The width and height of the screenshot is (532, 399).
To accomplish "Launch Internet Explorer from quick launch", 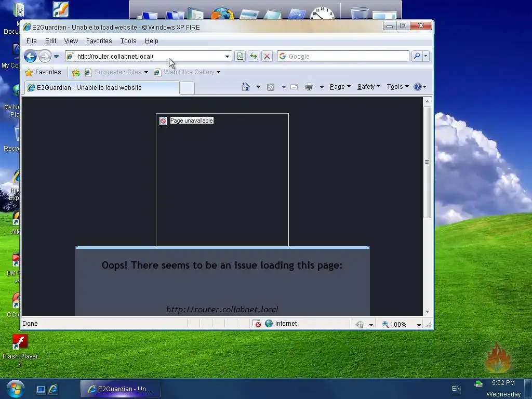I will (x=54, y=389).
